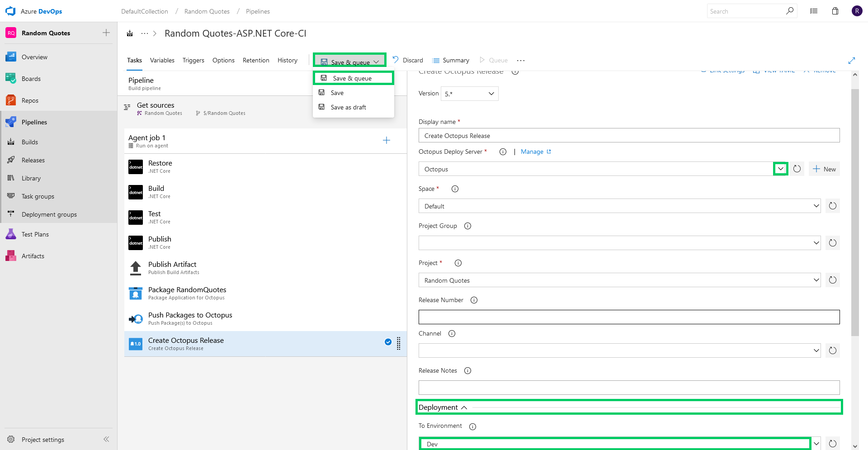This screenshot has height=450, width=868.
Task: Choose Save & queue from the dropdown menu
Action: (x=354, y=78)
